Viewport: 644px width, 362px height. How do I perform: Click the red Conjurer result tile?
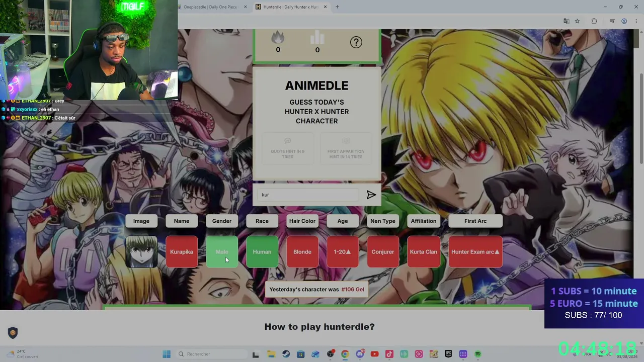tap(383, 252)
